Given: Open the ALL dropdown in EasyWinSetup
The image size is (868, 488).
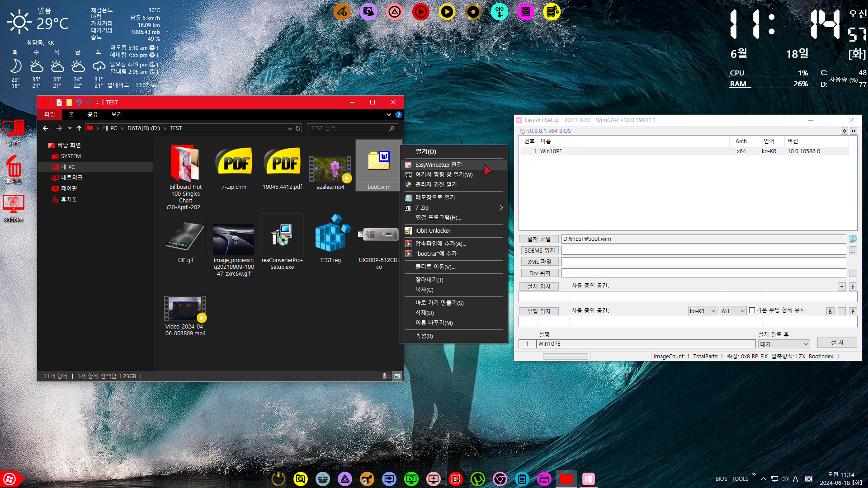Looking at the screenshot, I should (733, 311).
